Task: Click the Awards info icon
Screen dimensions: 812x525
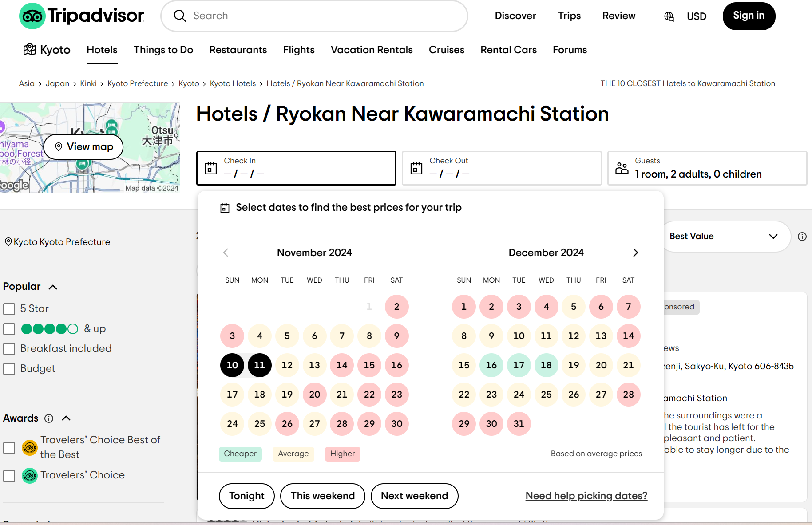Action: 49,418
